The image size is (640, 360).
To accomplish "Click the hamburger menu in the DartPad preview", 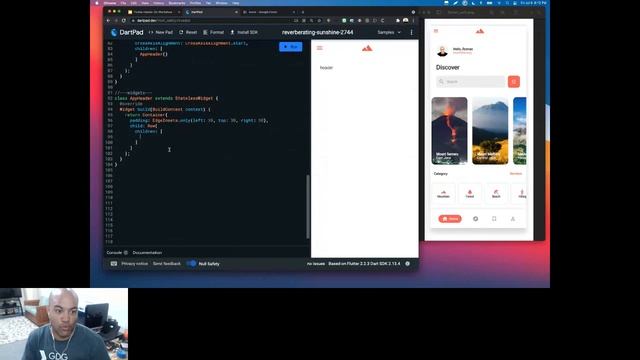I will click(x=320, y=48).
